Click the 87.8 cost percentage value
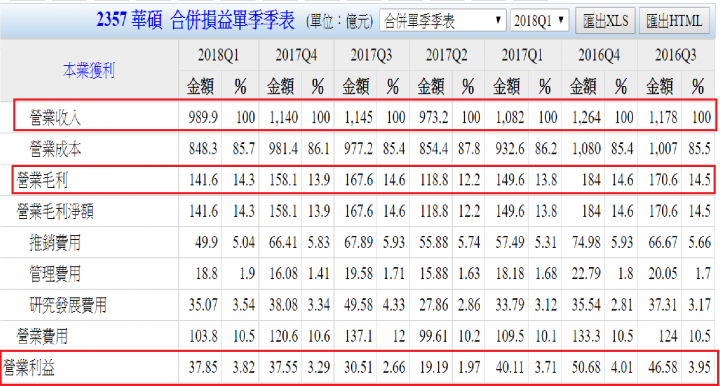 tap(469, 149)
